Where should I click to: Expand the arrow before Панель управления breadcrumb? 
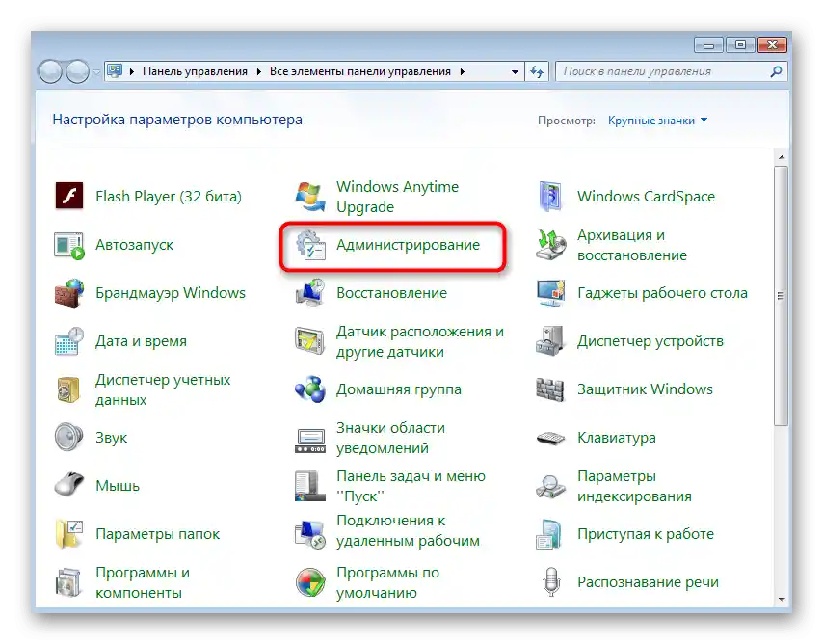pyautogui.click(x=131, y=72)
